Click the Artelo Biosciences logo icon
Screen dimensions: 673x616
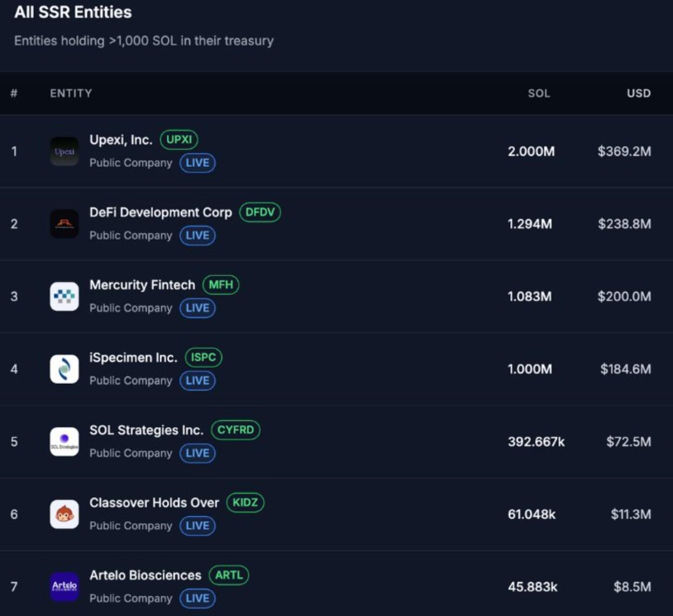point(64,586)
